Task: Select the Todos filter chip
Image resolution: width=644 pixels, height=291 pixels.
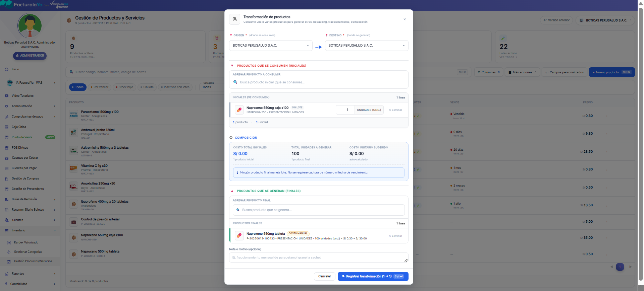Action: click(78, 87)
